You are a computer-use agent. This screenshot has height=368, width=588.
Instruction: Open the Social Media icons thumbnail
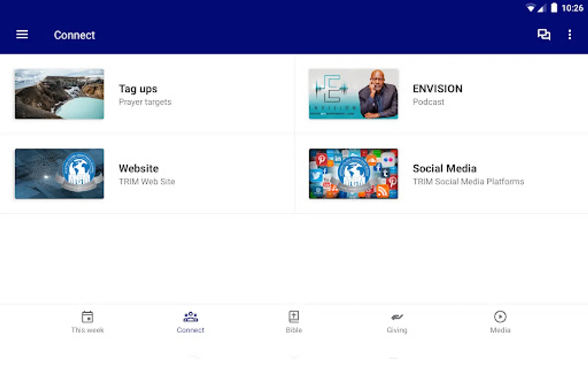pyautogui.click(x=353, y=174)
